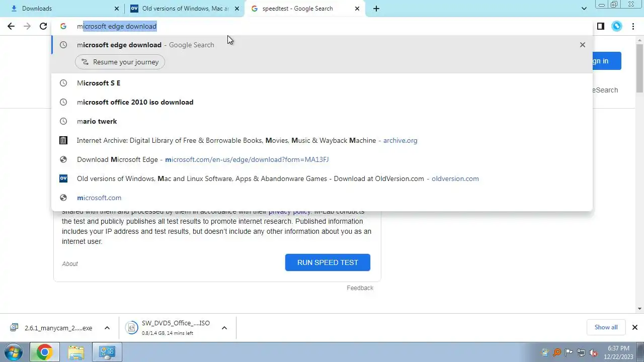This screenshot has width=644, height=362.
Task: Switch to speedtest - Google Search tab
Action: click(305, 9)
